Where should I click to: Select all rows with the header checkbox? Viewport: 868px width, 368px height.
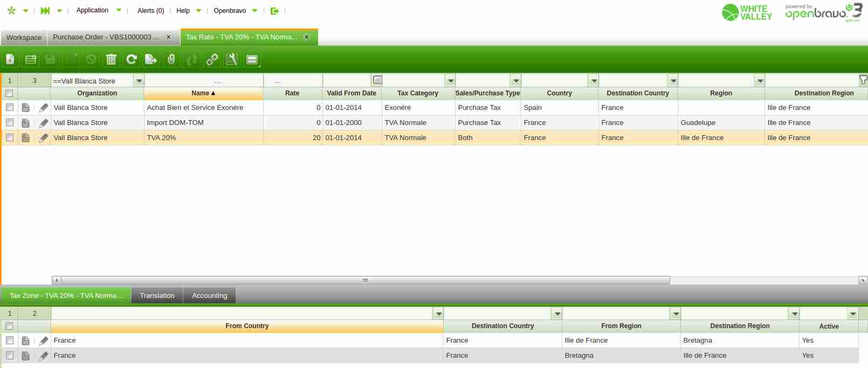pos(9,93)
